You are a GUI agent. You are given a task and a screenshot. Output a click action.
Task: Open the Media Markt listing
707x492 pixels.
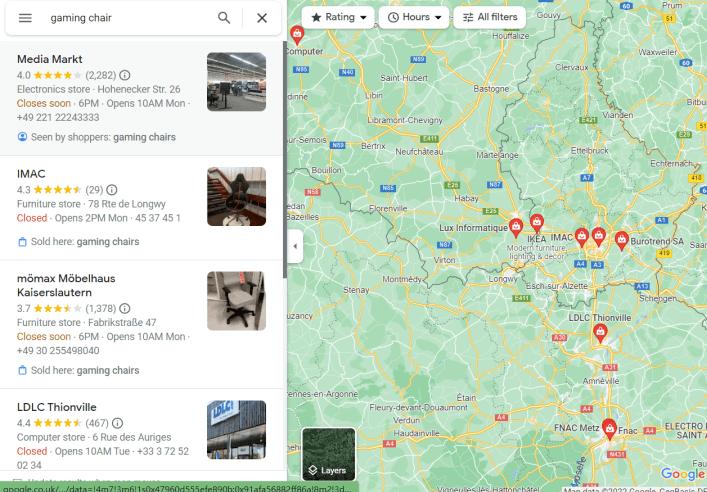click(50, 59)
